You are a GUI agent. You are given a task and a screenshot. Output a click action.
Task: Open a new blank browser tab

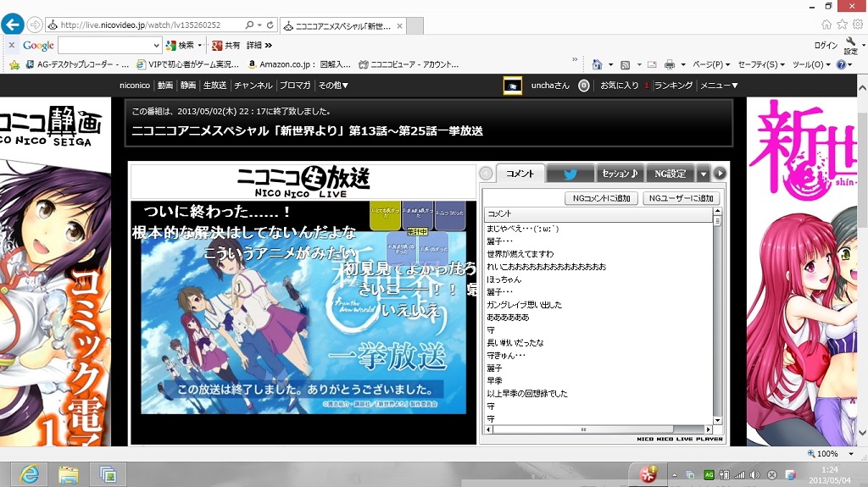(415, 25)
